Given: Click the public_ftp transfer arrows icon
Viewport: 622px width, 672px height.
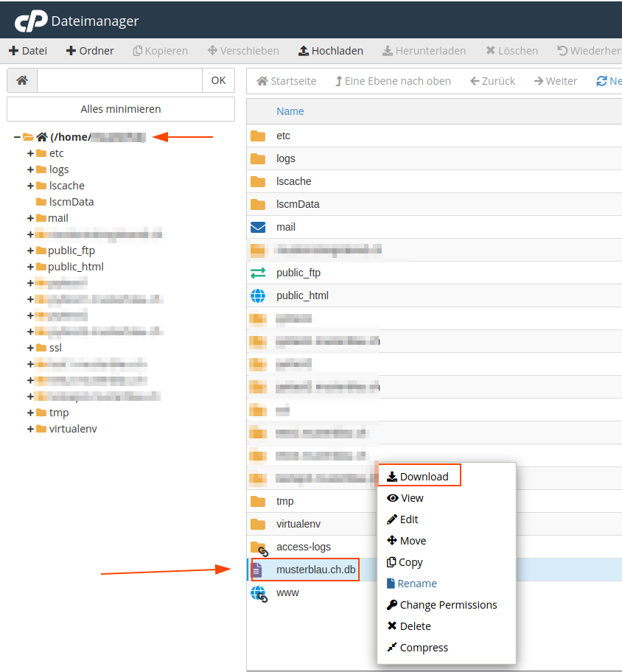Looking at the screenshot, I should 257,273.
